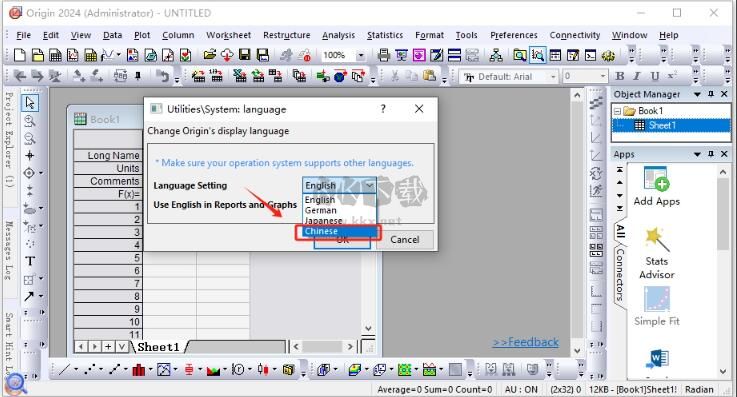The width and height of the screenshot is (737, 397).
Task: Open the Object Manager panel menu arrow
Action: point(698,94)
